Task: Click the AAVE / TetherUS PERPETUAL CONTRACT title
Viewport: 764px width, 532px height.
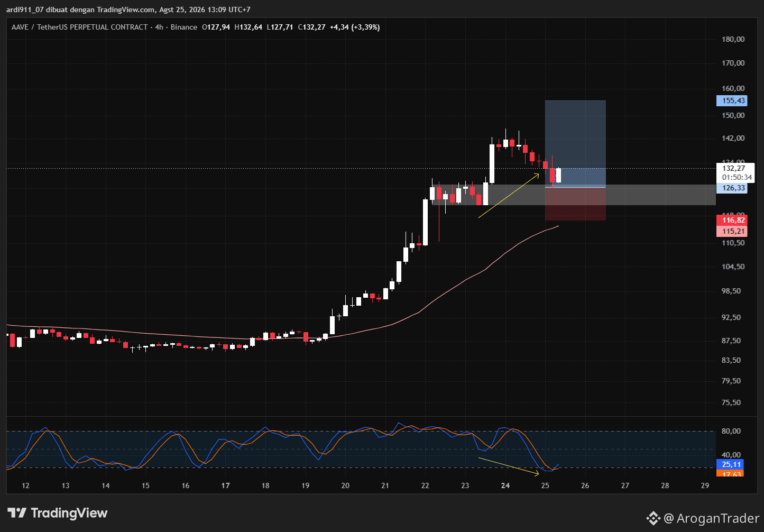Action: click(80, 27)
